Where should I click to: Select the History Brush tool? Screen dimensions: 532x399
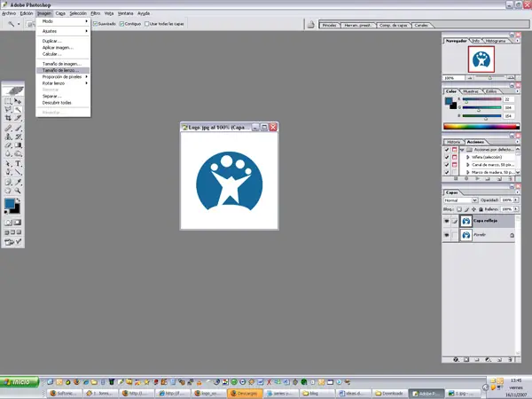[18, 137]
